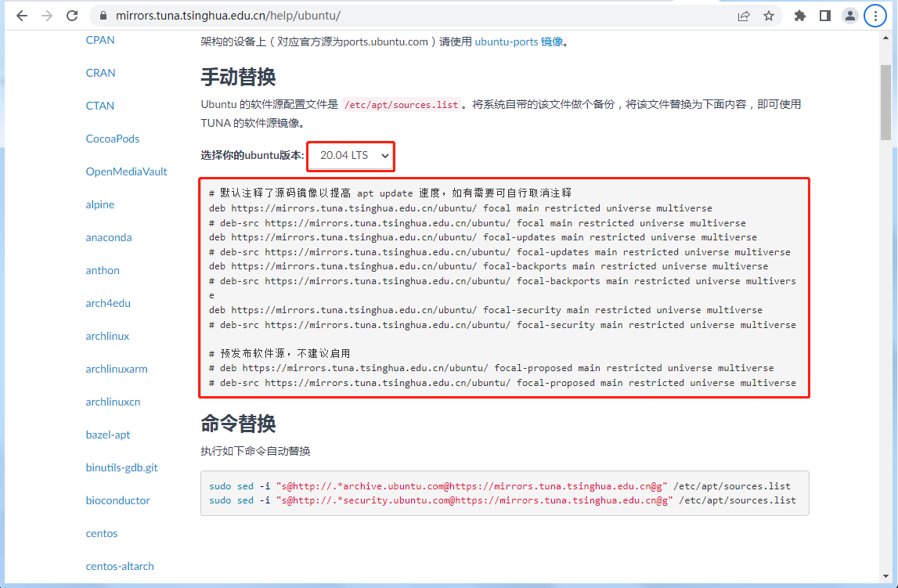Open the extensions puzzle icon

coord(800,16)
